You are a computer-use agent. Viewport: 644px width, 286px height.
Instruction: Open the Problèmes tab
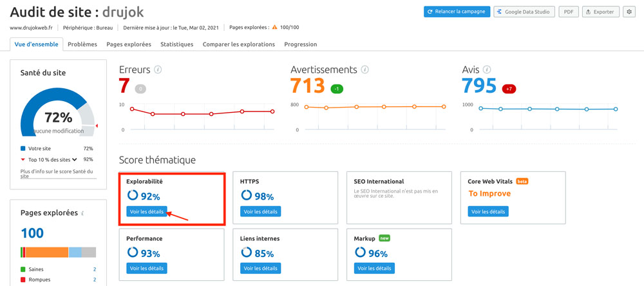82,44
